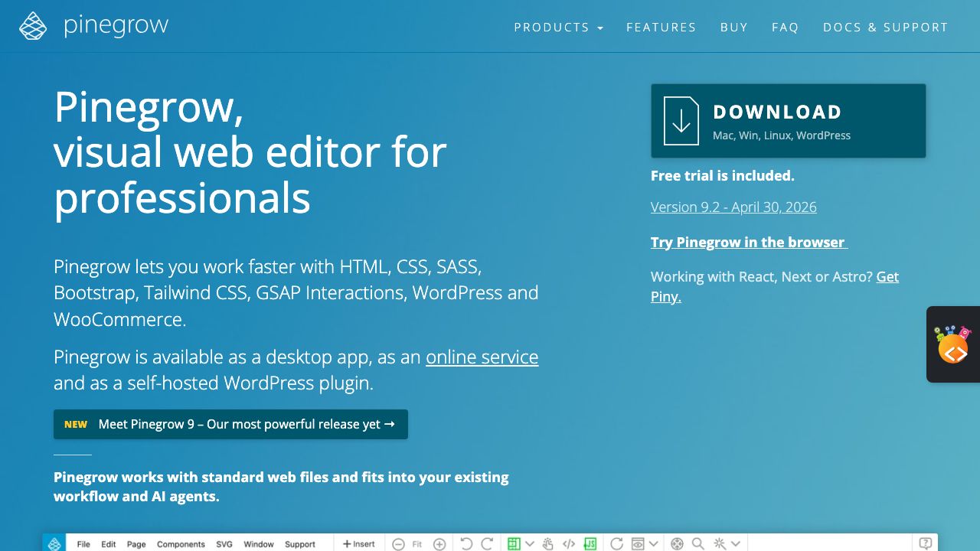
Task: Go to the Features page
Action: coord(661,28)
